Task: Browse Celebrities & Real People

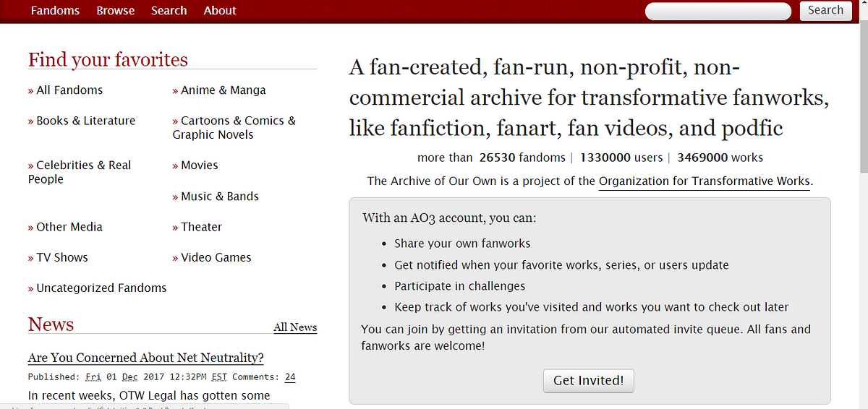Action: (x=80, y=172)
